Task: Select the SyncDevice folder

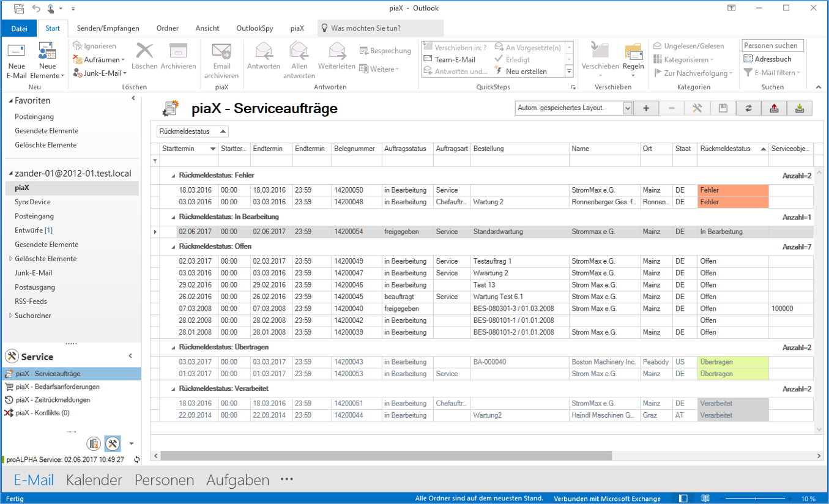Action: click(32, 202)
